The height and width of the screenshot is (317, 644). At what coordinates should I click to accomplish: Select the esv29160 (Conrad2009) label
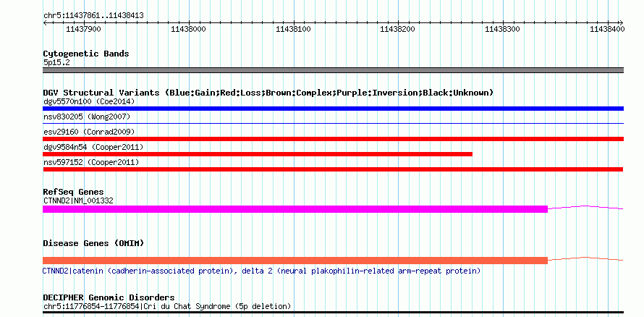pos(89,132)
